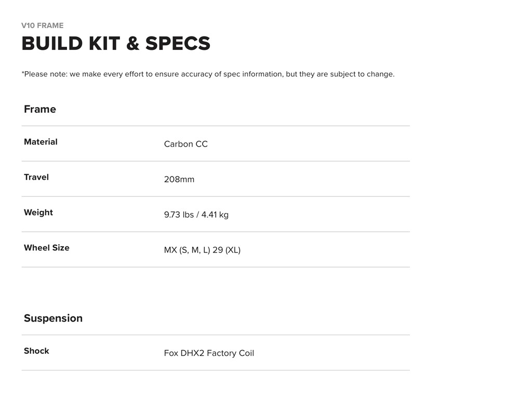Screen dimensions: 532x399
Task: Click the Weight row label
Action: 38,212
